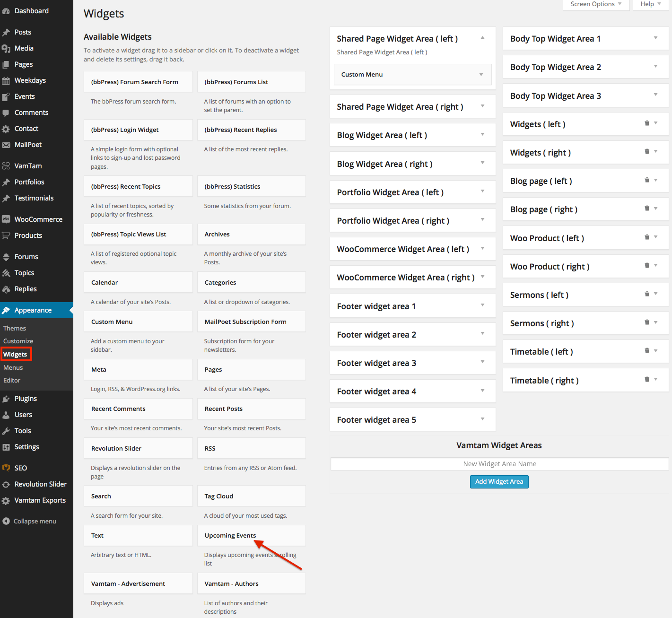Expand WooCommerce Widget Area ( right )
The height and width of the screenshot is (618, 672).
482,277
